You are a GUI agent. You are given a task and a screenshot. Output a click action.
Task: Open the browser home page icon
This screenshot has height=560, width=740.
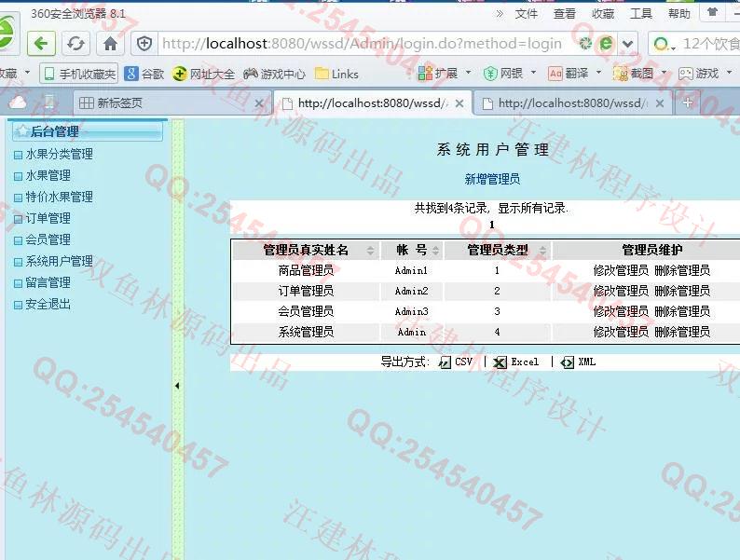[110, 44]
